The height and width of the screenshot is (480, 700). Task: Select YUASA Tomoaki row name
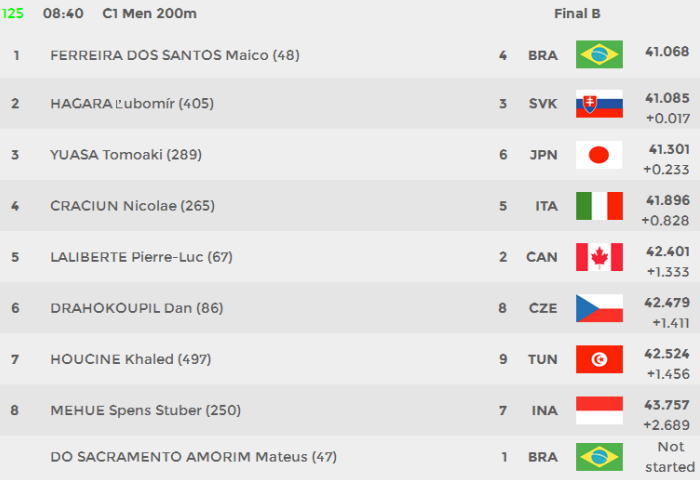click(x=126, y=155)
